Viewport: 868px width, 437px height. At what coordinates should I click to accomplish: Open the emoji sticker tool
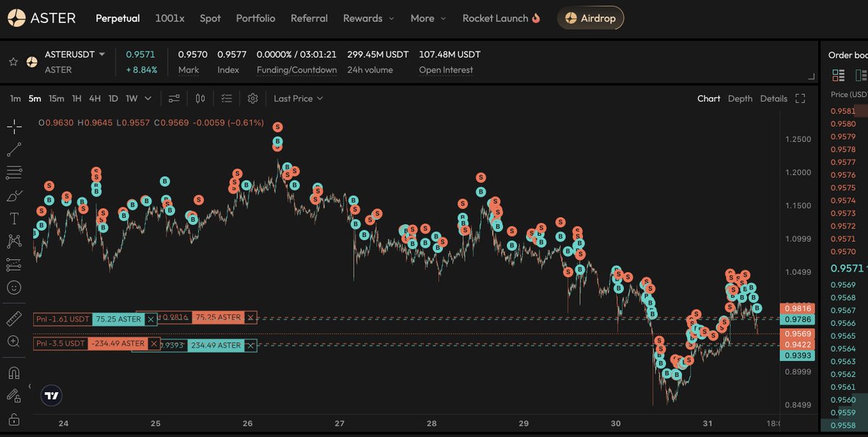coord(14,287)
